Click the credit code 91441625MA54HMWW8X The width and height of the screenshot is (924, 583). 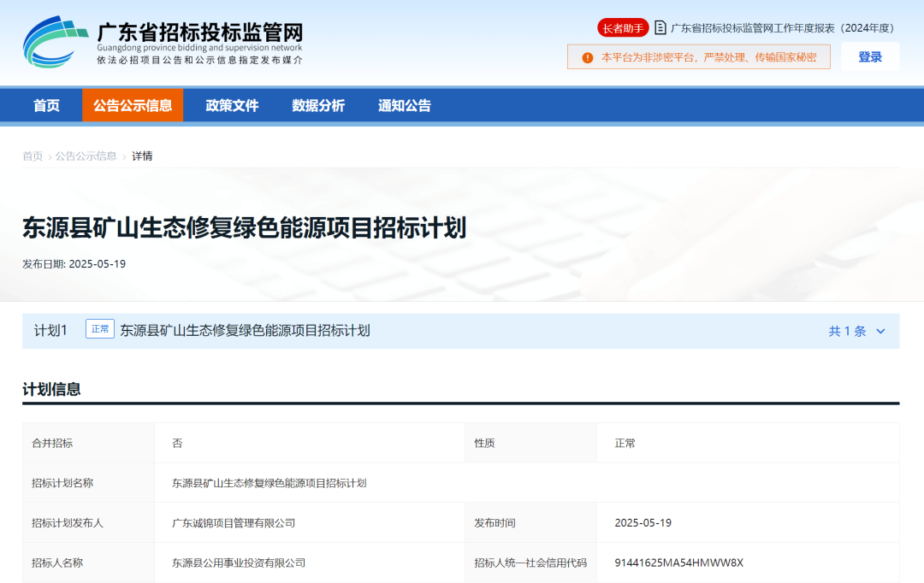[678, 562]
